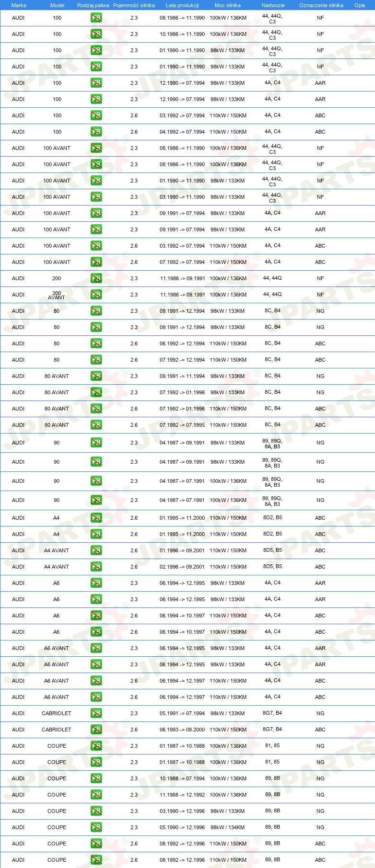375x868 pixels.
Task: Click the Lata produkcji column header
Action: click(x=182, y=5)
